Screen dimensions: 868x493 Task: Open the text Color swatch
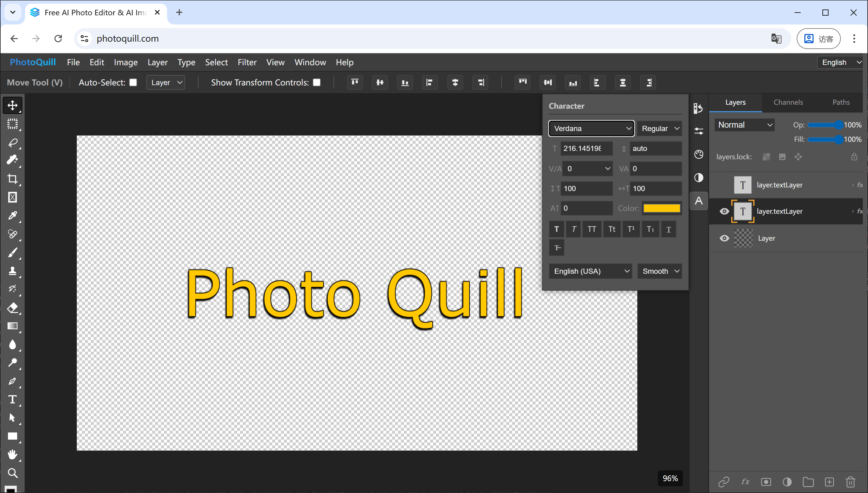click(662, 208)
